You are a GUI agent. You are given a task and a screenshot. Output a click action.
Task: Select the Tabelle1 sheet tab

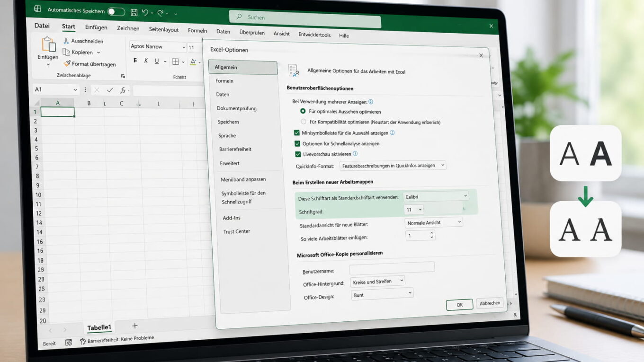click(x=99, y=327)
